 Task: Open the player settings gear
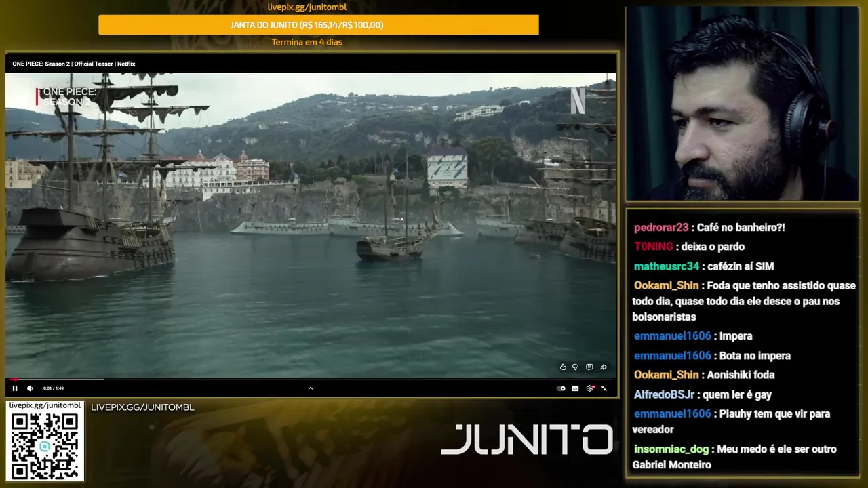[x=590, y=388]
